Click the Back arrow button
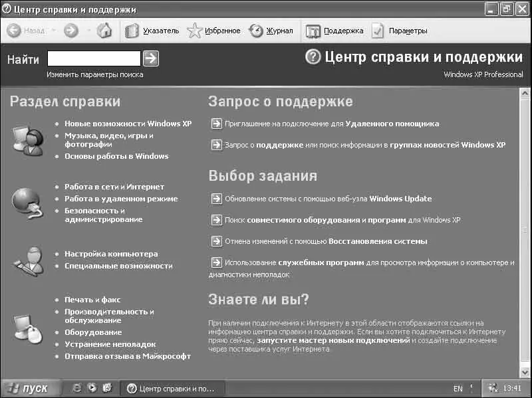 [x=27, y=31]
